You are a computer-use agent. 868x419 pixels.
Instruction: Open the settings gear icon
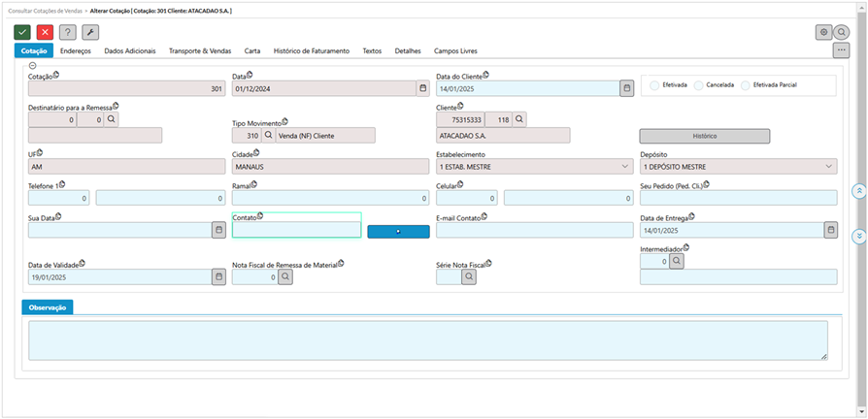(823, 32)
